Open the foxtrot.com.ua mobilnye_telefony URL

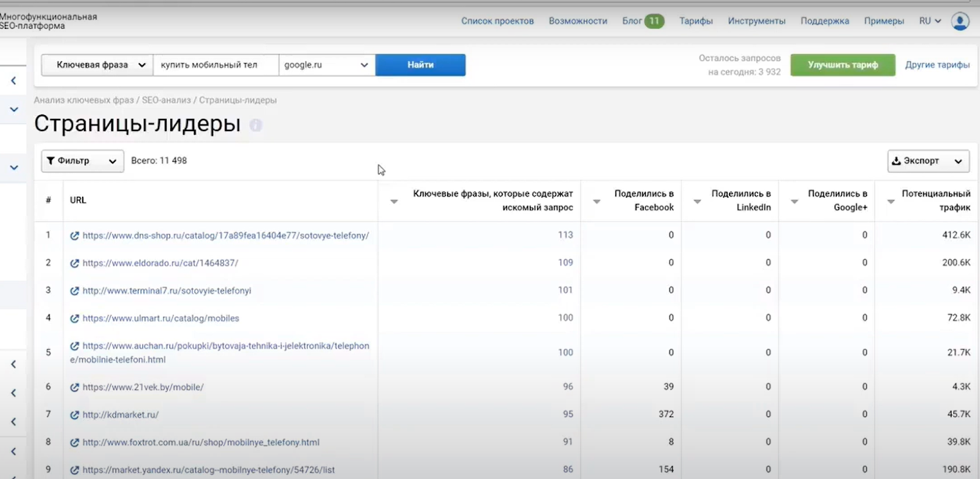point(201,443)
